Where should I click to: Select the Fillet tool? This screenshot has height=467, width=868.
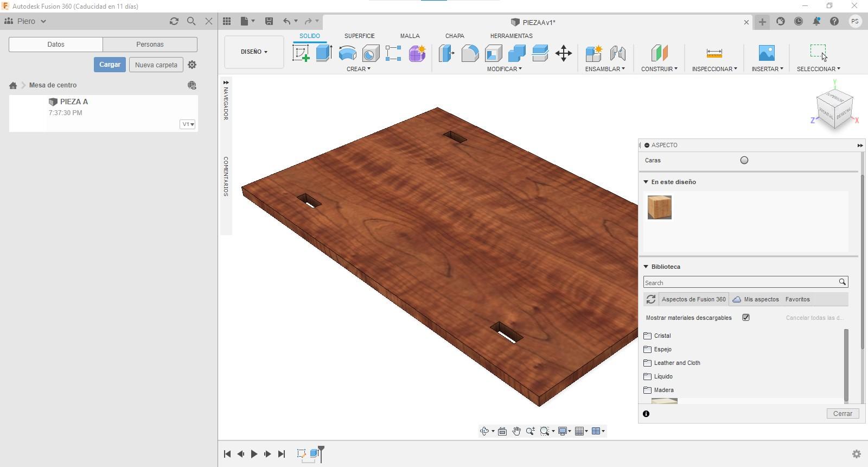coord(470,53)
